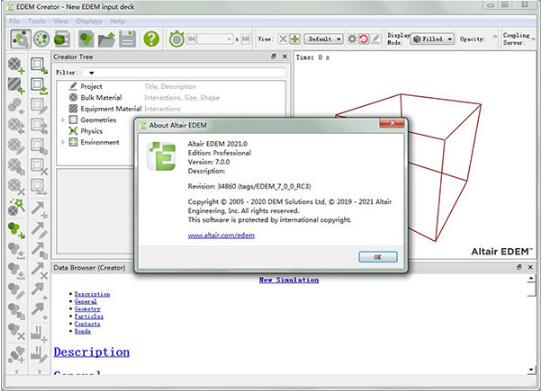Click the Data Browser vertical scrollbar

point(532,324)
